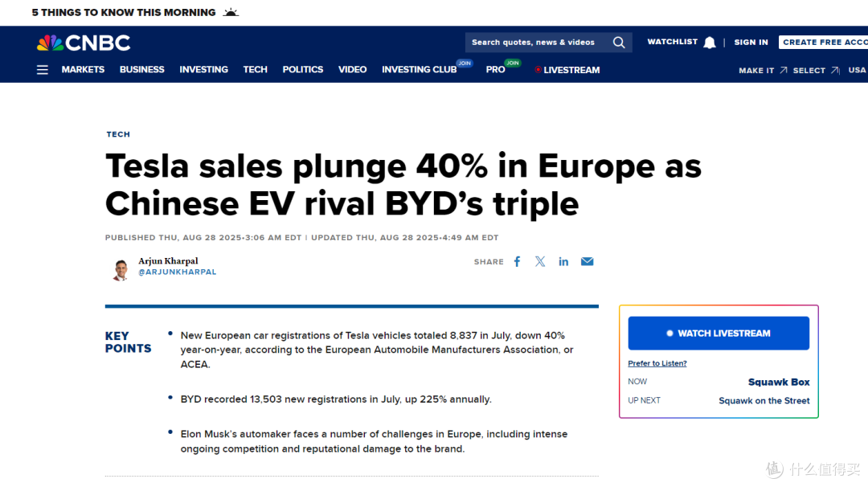The height and width of the screenshot is (487, 868).
Task: Open 5 Things to Know This Morning
Action: click(x=124, y=12)
